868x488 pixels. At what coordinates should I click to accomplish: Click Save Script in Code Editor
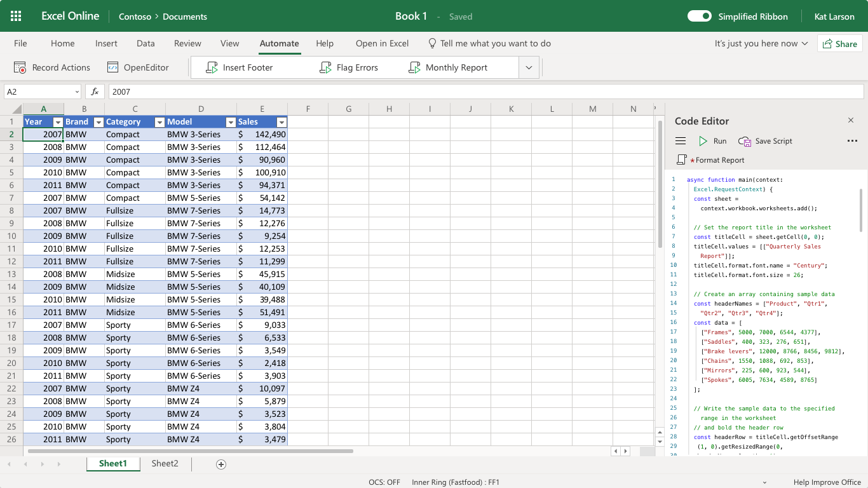tap(766, 141)
